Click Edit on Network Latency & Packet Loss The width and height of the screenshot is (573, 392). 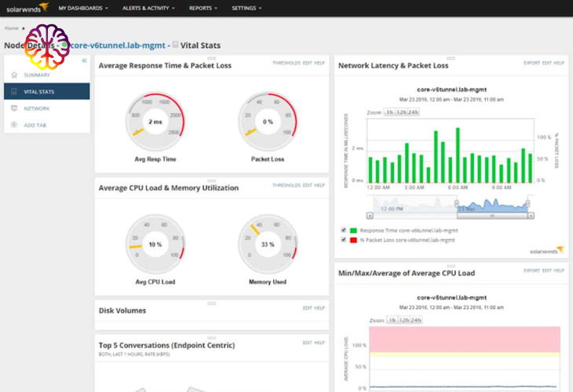pos(546,64)
